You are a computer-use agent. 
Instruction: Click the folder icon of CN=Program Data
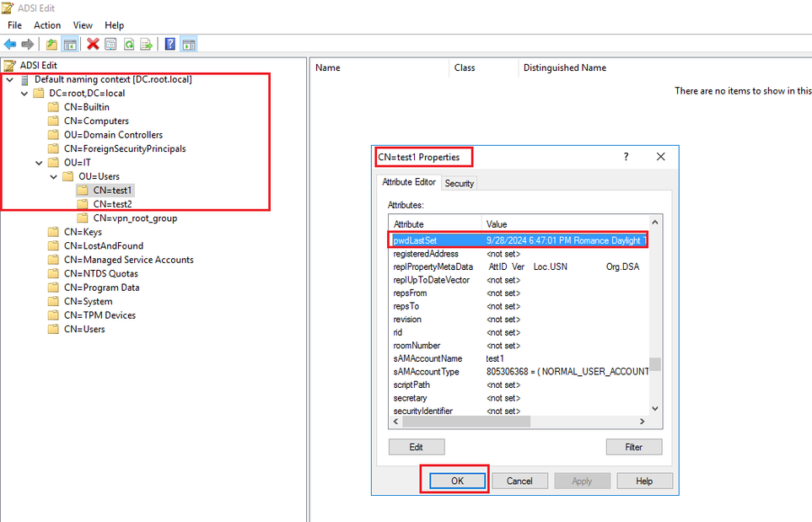coord(53,288)
